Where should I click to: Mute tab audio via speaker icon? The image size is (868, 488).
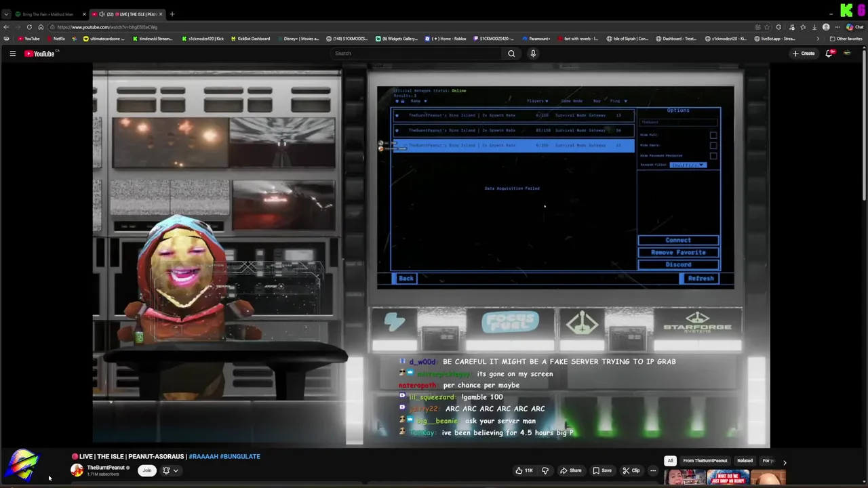pyautogui.click(x=102, y=14)
